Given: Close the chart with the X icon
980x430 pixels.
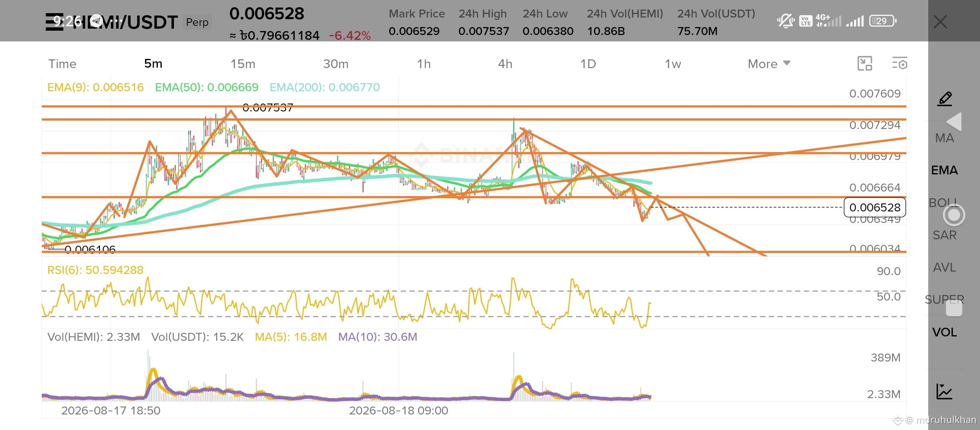Looking at the screenshot, I should coord(940,21).
